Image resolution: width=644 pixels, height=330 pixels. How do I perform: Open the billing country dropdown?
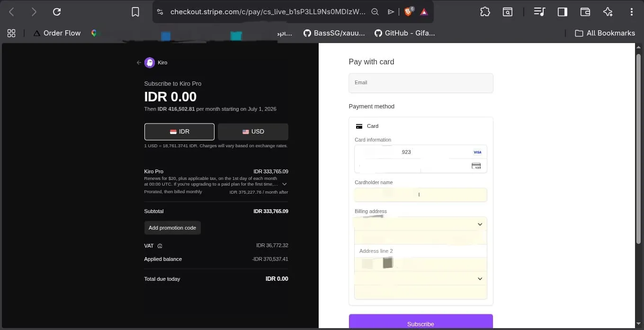[421, 224]
